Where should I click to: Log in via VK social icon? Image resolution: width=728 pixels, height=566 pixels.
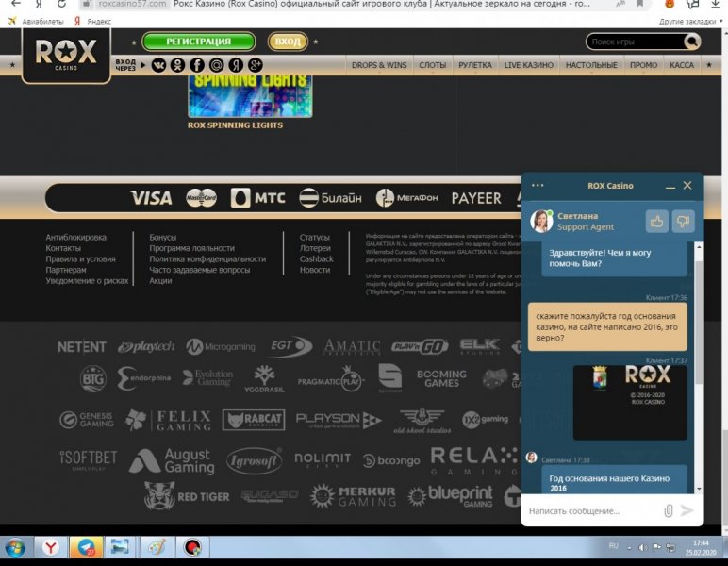pyautogui.click(x=158, y=65)
